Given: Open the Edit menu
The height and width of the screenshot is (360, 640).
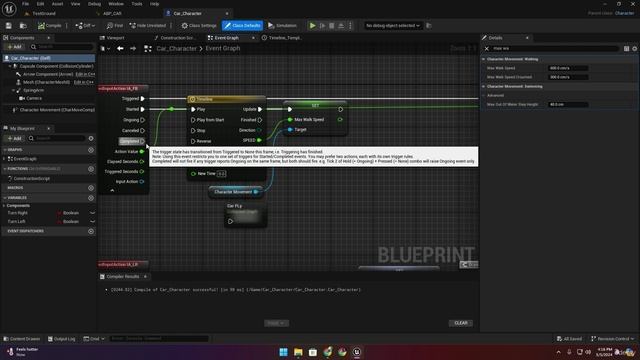Looking at the screenshot, I should pos(40,4).
